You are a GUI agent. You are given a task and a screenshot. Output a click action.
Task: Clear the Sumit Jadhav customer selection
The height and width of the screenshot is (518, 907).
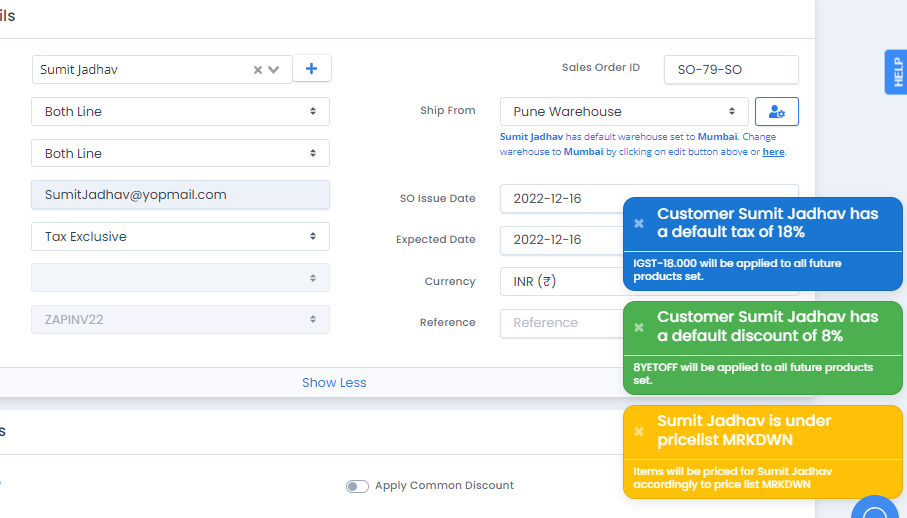[258, 70]
